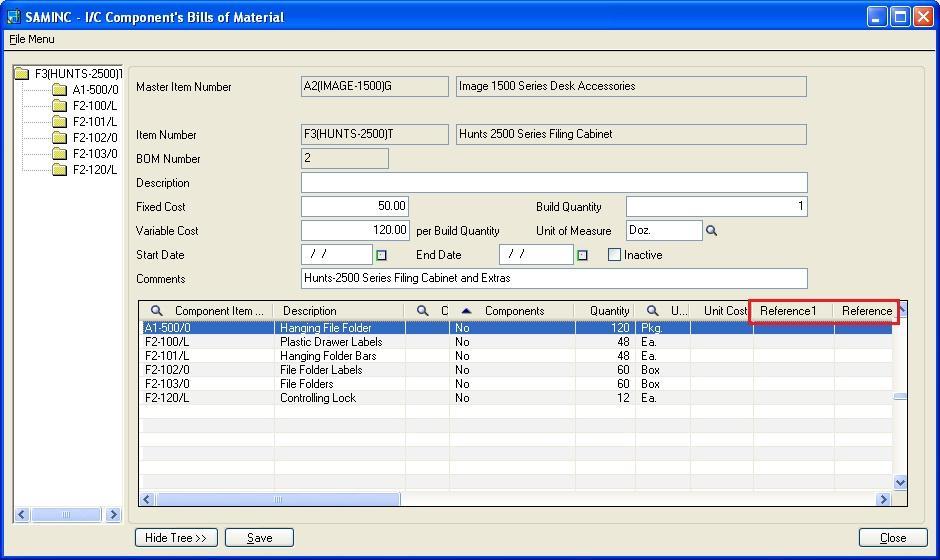Screen dimensions: 940x560
Task: Click the SAMINC application icon in title bar
Action: [14, 16]
